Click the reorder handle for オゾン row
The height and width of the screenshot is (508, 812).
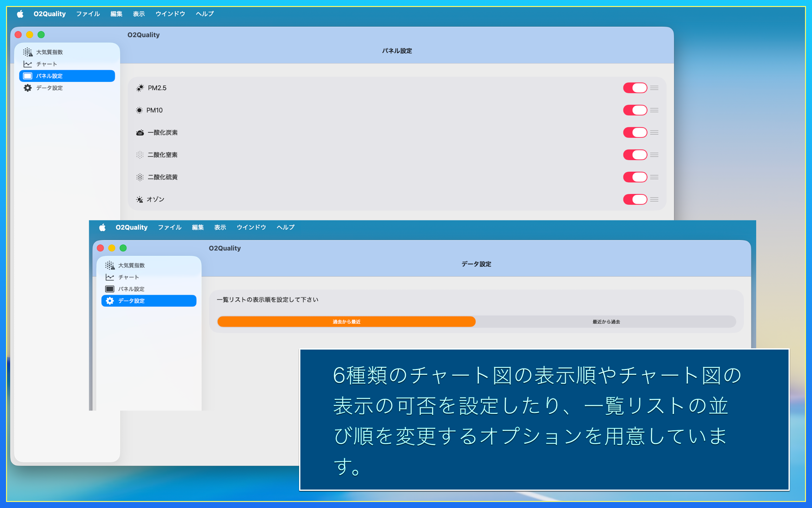(x=654, y=200)
